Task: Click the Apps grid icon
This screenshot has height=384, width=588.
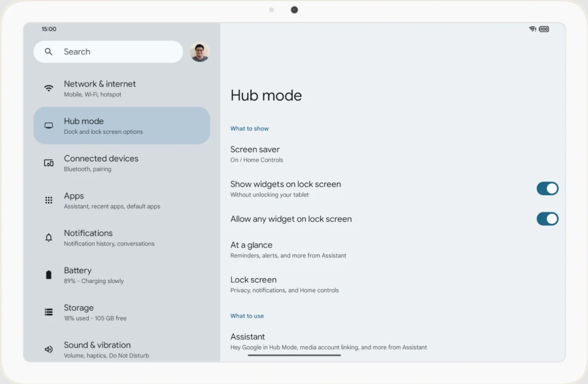Action: (49, 200)
